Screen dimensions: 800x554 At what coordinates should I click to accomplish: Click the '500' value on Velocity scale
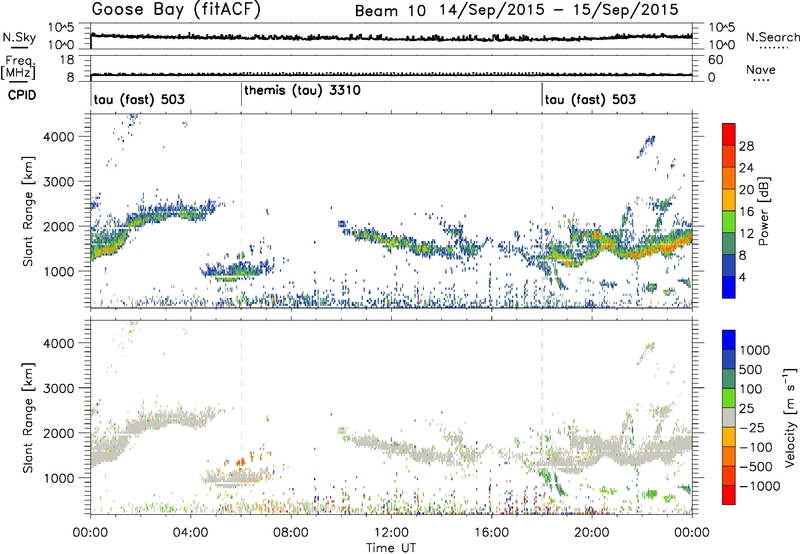click(x=751, y=369)
